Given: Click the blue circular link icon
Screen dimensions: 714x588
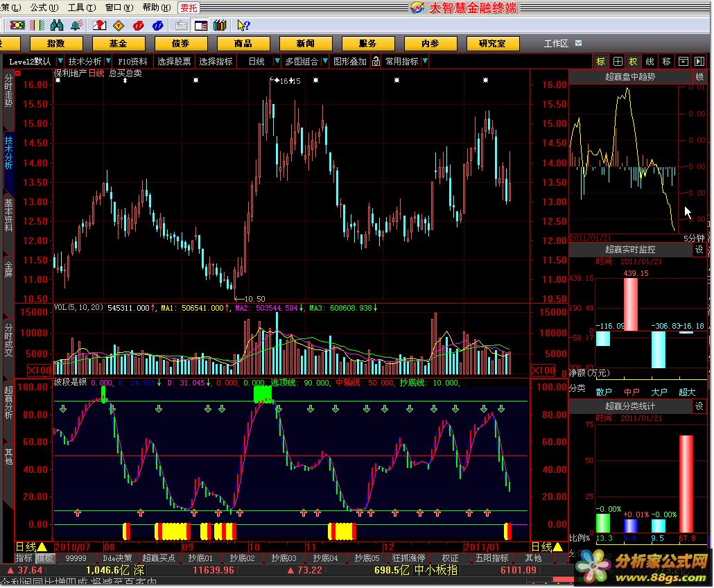Looking at the screenshot, I should click(x=158, y=26).
